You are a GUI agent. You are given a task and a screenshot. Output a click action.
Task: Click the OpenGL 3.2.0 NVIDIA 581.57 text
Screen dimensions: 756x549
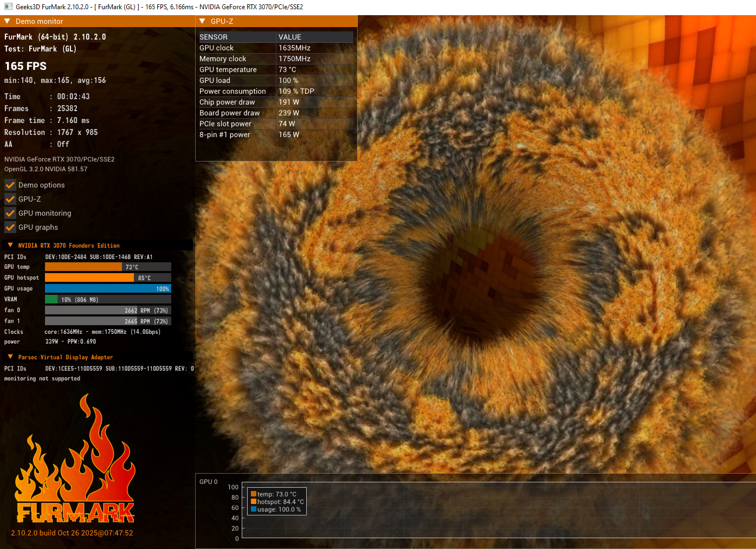tap(46, 169)
